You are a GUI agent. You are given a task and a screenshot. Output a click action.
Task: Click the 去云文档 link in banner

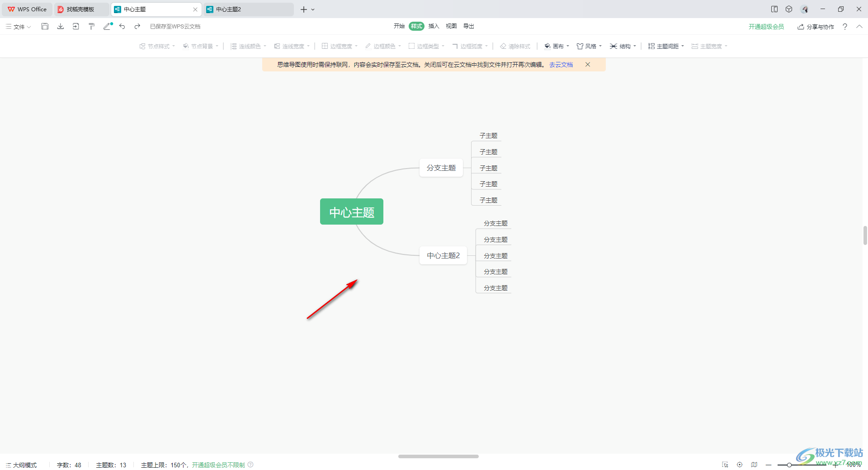(561, 65)
